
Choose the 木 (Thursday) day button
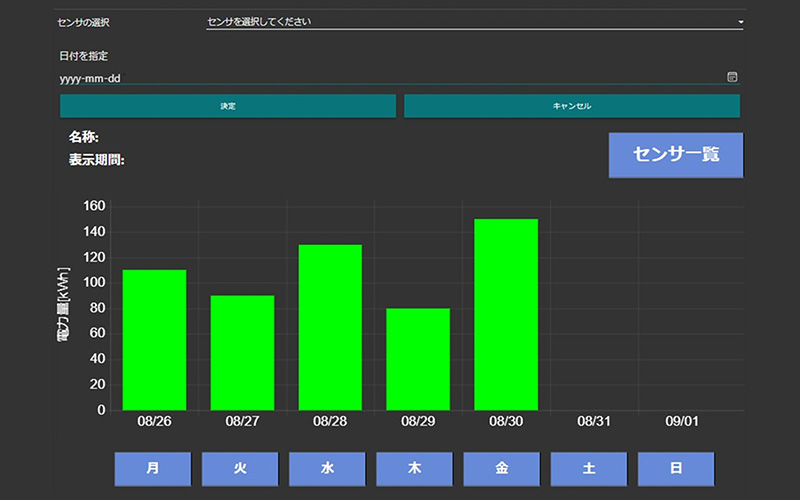click(414, 468)
